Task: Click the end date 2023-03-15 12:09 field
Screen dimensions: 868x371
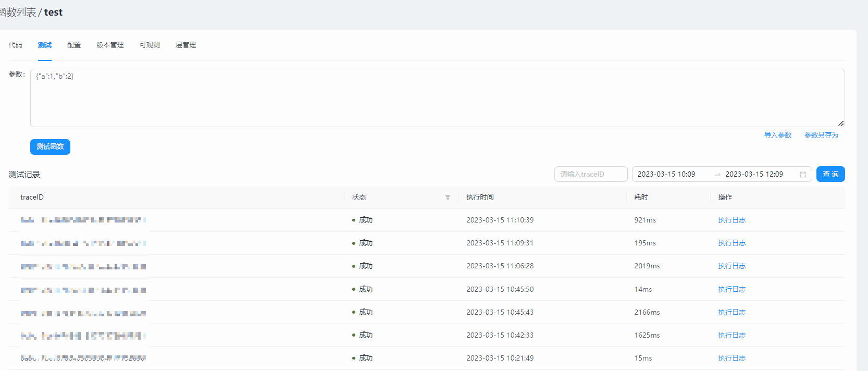Action: (754, 174)
